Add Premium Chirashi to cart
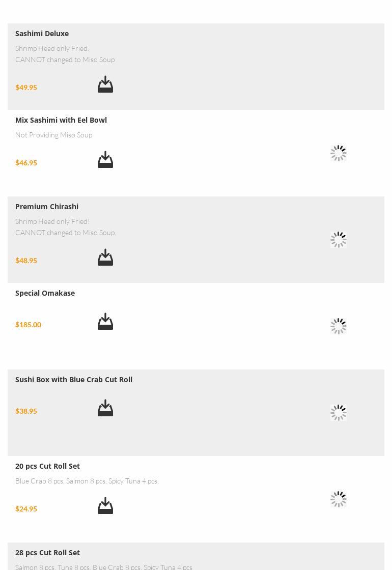Image resolution: width=392 pixels, height=570 pixels. point(105,258)
